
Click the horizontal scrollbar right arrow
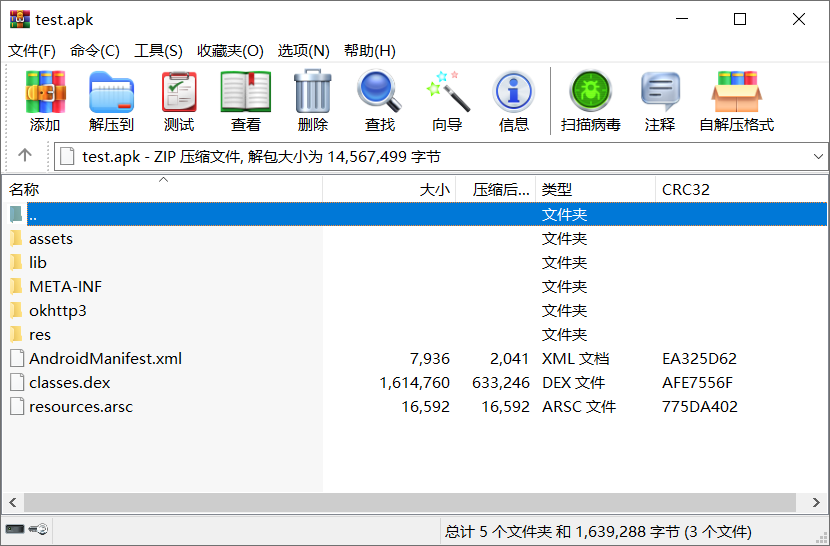pyautogui.click(x=816, y=503)
